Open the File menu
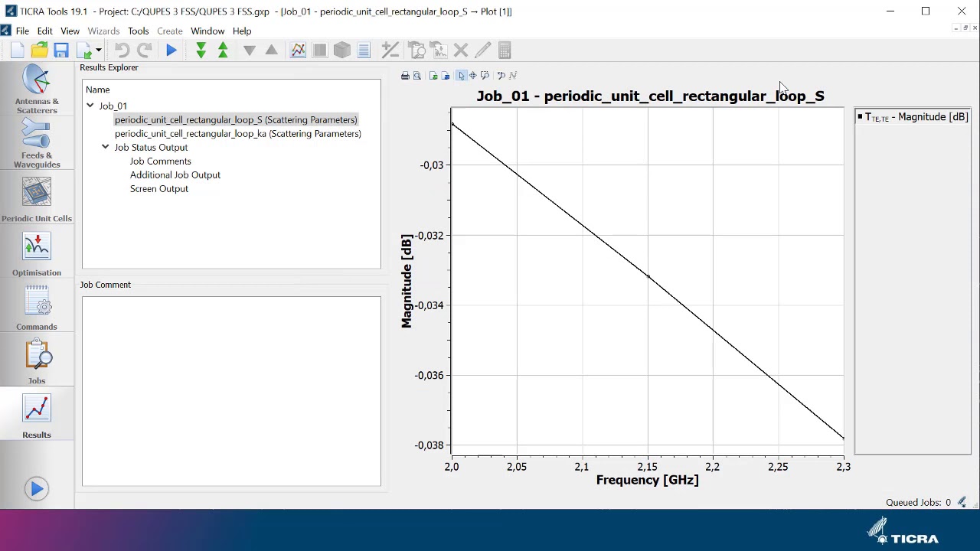This screenshot has width=980, height=551. [22, 31]
